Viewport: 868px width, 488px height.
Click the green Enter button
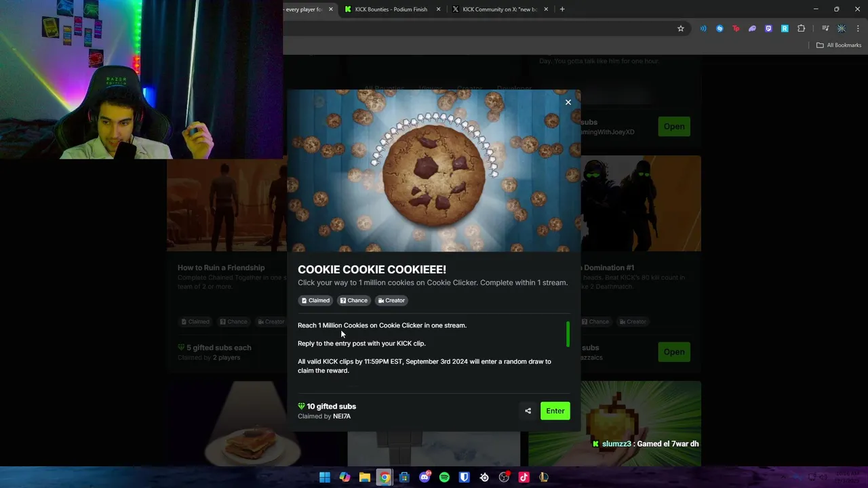click(555, 411)
